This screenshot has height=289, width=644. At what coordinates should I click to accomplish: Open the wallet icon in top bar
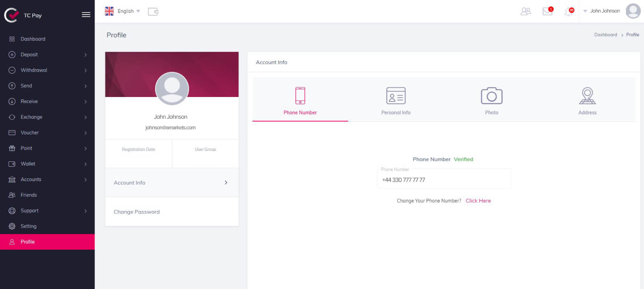pyautogui.click(x=153, y=12)
